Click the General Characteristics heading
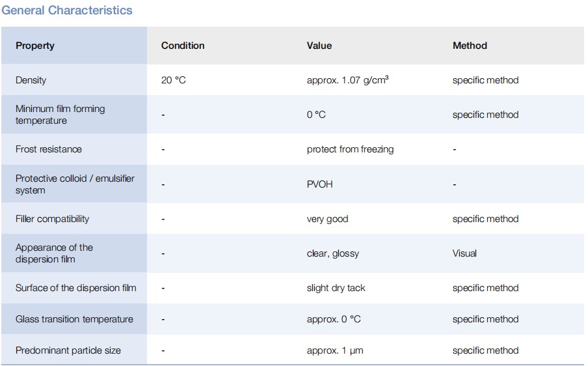This screenshot has width=588, height=366. pyautogui.click(x=67, y=10)
